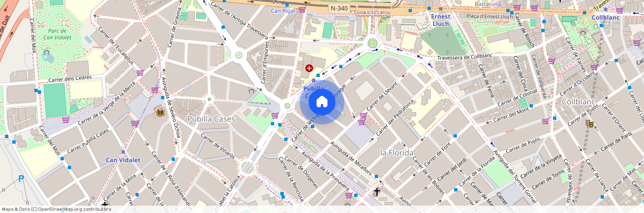Screen dimensions: 644x213
Task: Select the theatre masks icon near Carrer de Pujós
Action: 590,123
